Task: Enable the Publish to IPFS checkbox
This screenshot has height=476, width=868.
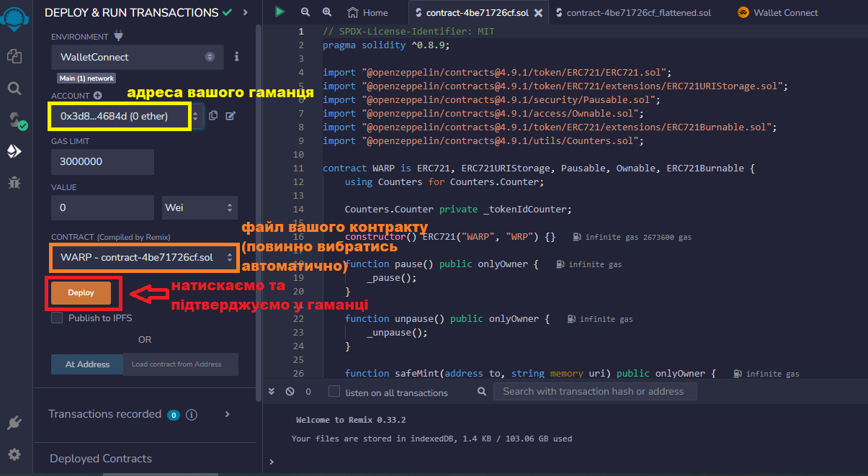Action: (57, 318)
